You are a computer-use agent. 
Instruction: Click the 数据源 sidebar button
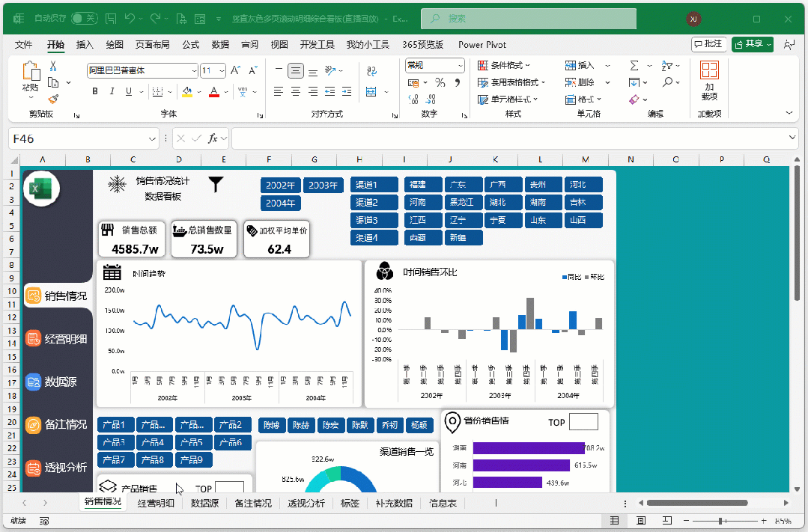click(51, 382)
